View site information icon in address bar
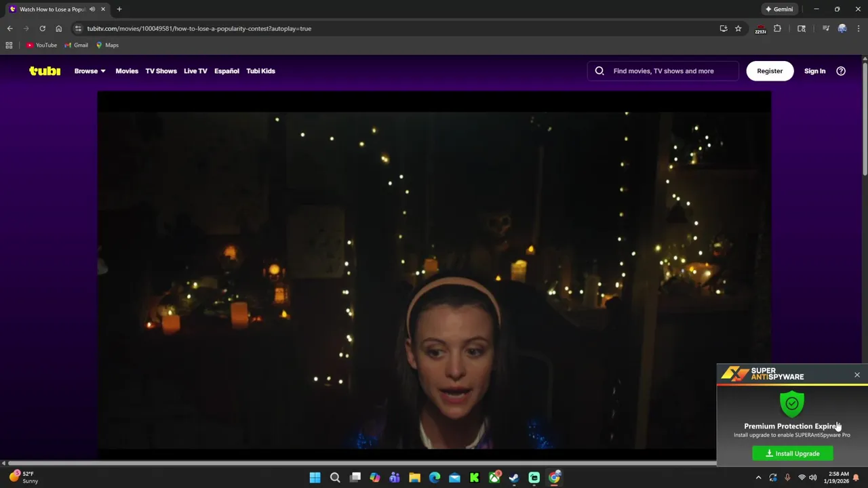 [x=78, y=28]
